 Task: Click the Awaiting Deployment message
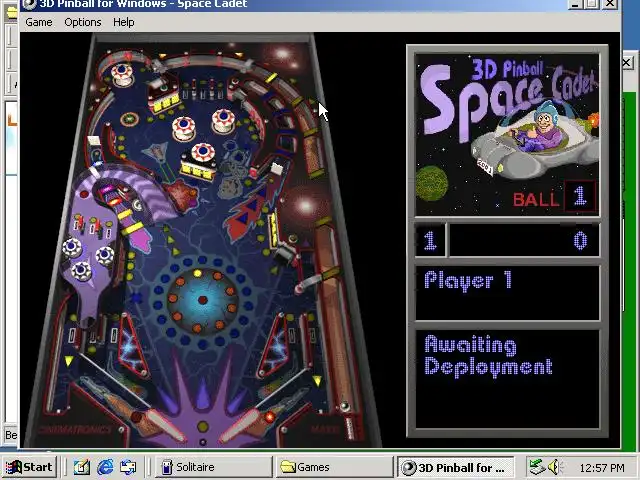488,355
